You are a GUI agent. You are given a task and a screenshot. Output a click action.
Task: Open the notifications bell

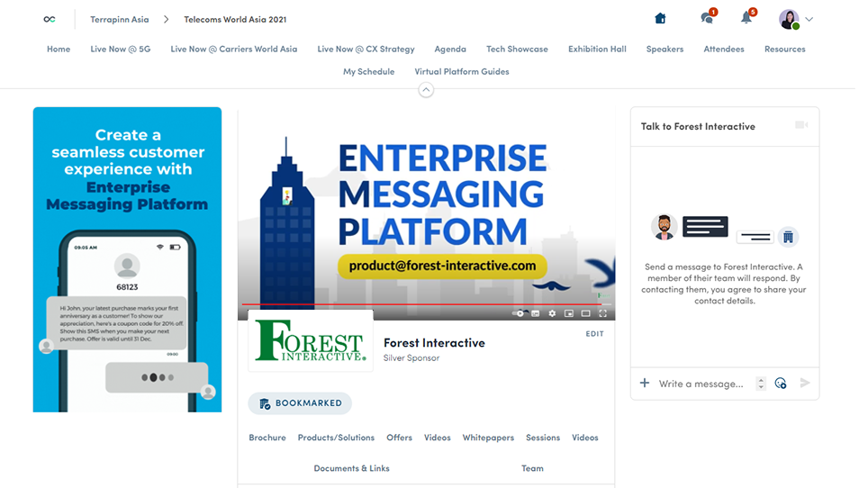coord(746,18)
